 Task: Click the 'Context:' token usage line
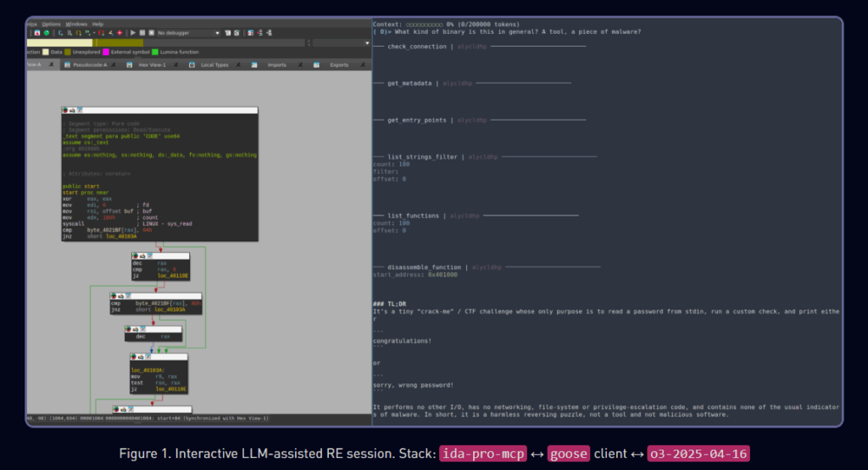[x=446, y=25]
